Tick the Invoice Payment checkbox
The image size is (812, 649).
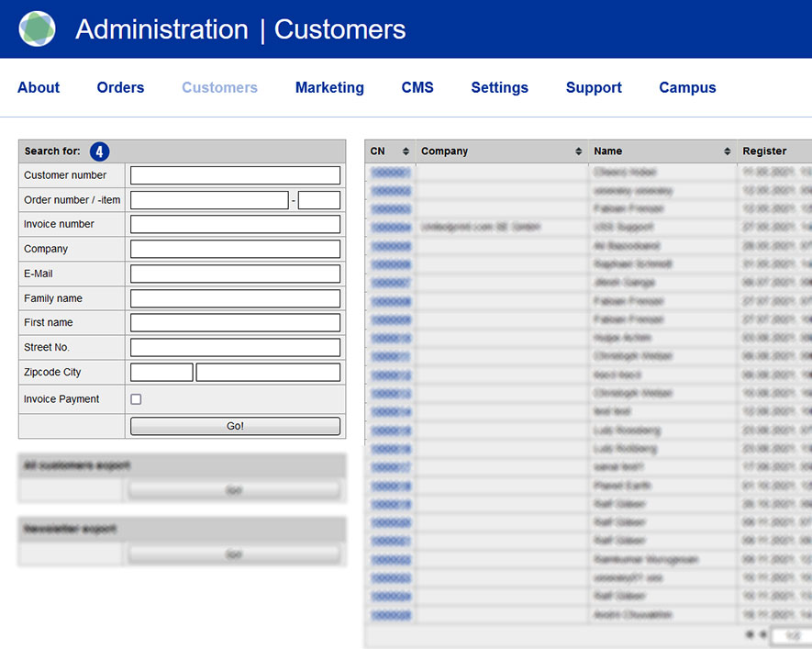point(136,399)
